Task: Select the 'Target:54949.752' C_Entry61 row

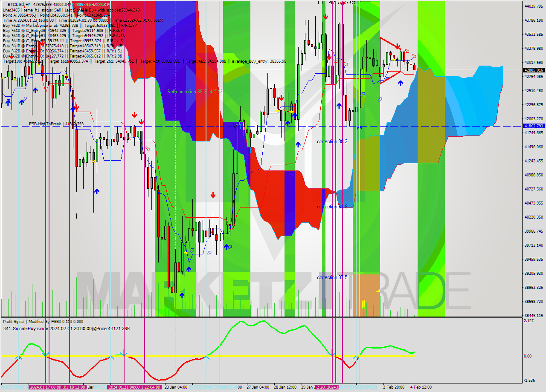Action: 64,35
